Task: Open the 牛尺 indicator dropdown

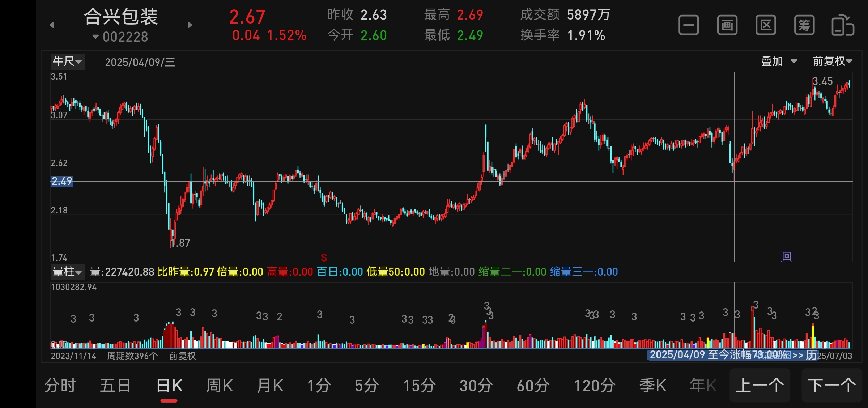Action: click(68, 61)
